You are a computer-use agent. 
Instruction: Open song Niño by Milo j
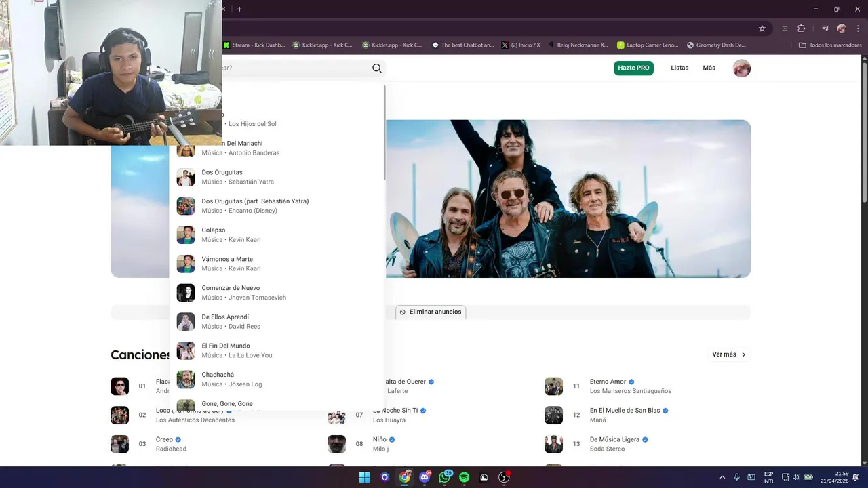[x=379, y=439]
